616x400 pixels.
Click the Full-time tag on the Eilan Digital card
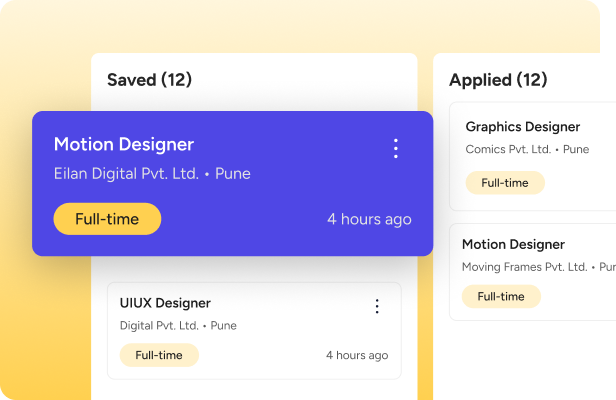click(x=107, y=219)
